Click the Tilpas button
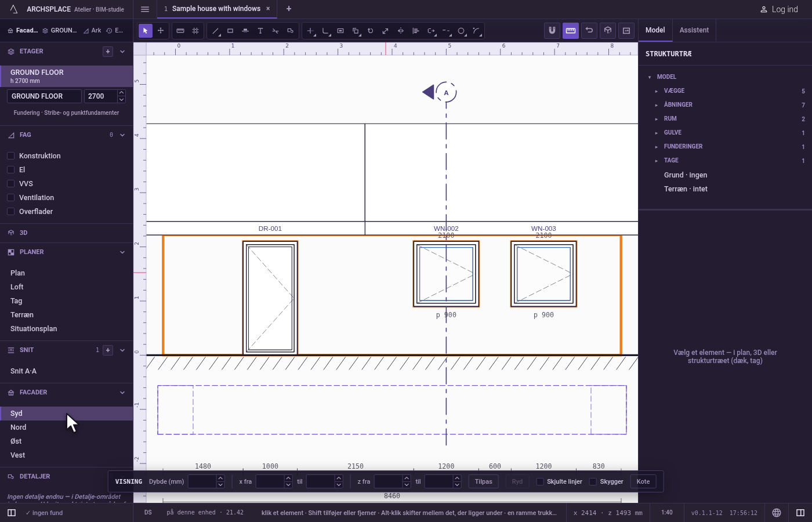This screenshot has width=812, height=522. pos(484,482)
